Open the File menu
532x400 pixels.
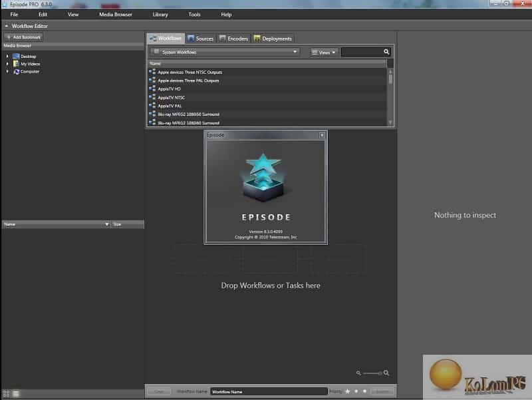coord(14,15)
